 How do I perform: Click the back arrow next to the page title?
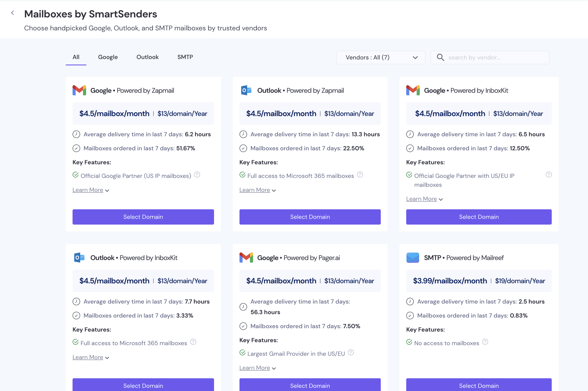click(x=13, y=13)
